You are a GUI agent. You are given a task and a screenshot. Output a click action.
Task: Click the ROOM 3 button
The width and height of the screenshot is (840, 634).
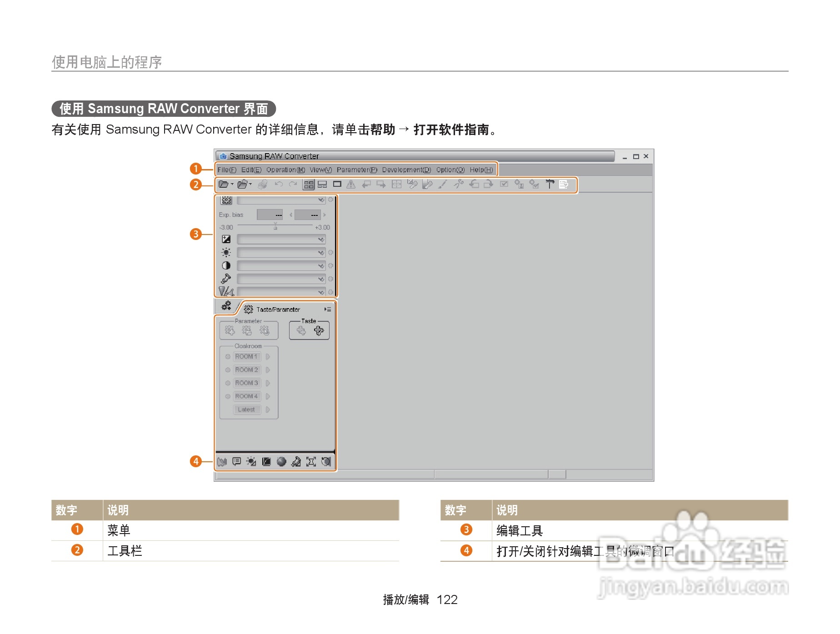(x=247, y=383)
